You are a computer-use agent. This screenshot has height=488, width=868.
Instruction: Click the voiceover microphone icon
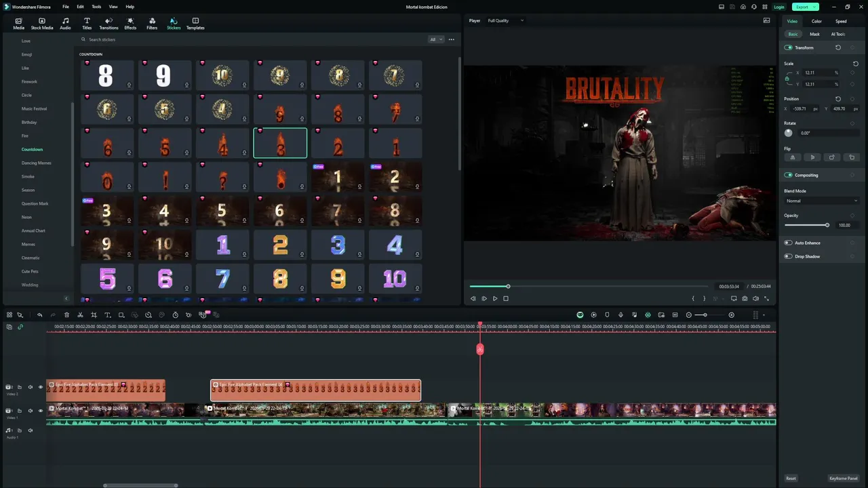click(620, 315)
